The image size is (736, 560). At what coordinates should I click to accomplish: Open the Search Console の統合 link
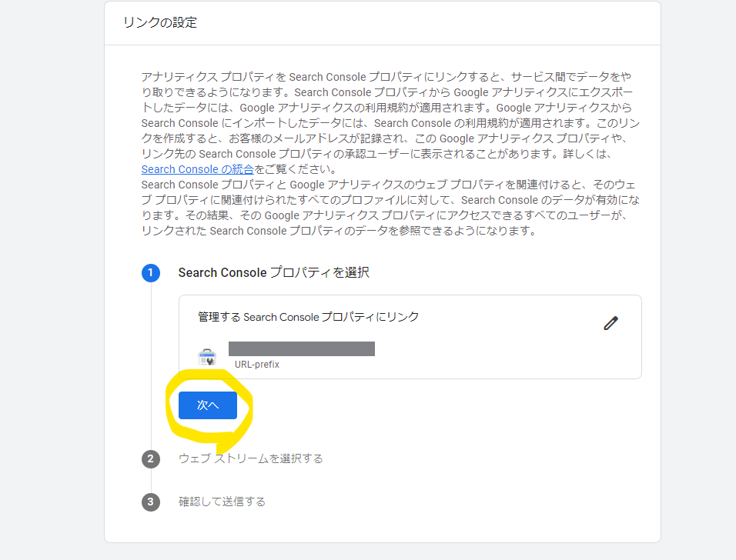pyautogui.click(x=197, y=169)
